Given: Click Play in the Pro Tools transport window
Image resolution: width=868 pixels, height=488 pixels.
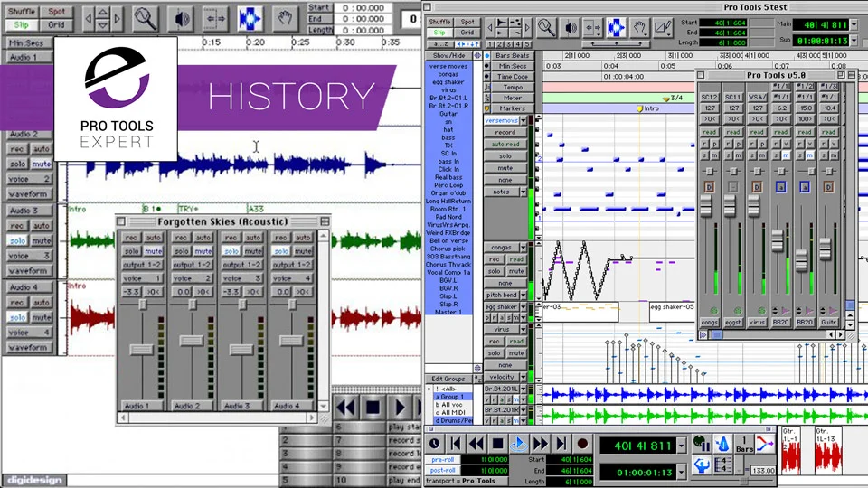Looking at the screenshot, I should 518,444.
